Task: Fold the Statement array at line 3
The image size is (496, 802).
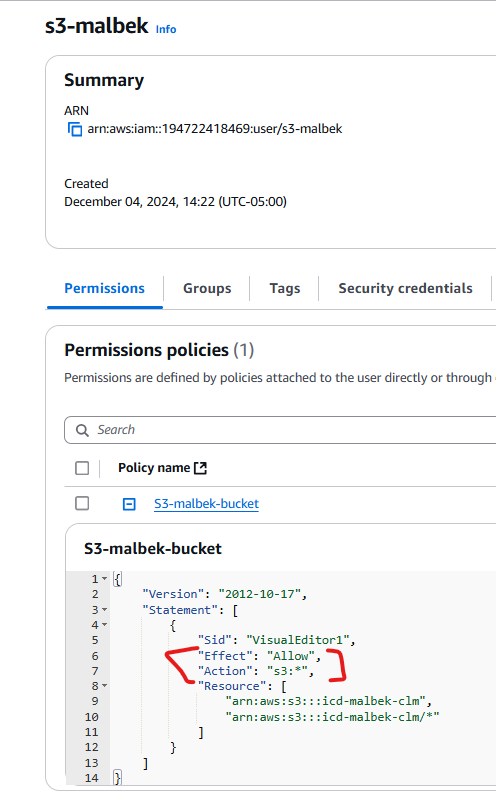Action: 104,610
